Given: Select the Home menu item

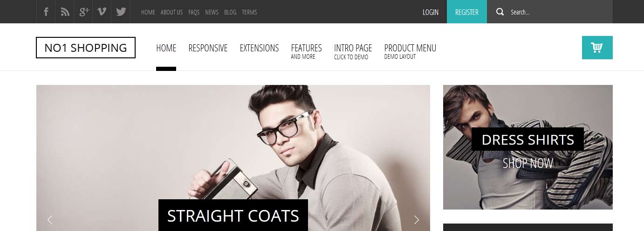Looking at the screenshot, I should coord(166,48).
